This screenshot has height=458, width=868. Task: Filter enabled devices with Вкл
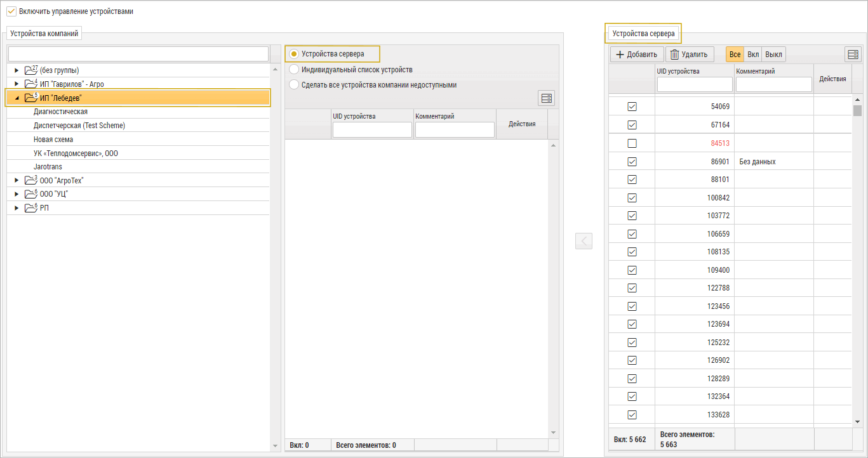(x=752, y=55)
